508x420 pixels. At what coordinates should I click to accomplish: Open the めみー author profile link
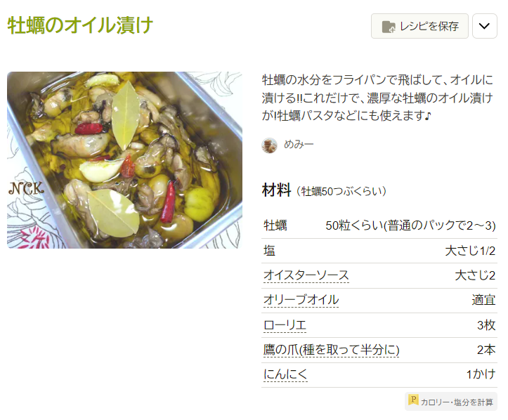point(299,145)
